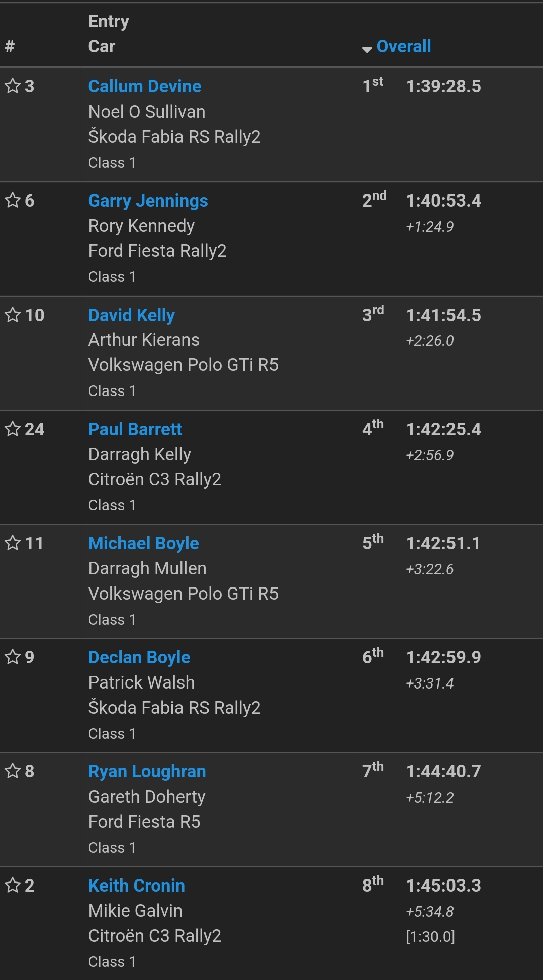Open Declan Boyle entry link
This screenshot has height=980, width=543.
coord(139,657)
